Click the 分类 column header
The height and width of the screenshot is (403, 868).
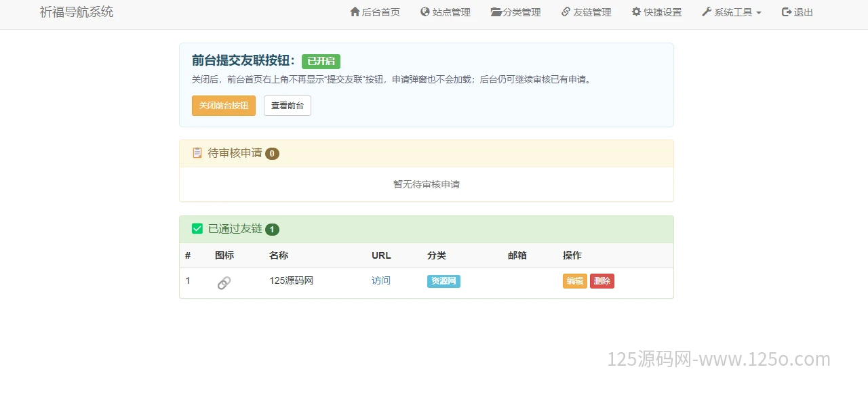[437, 255]
